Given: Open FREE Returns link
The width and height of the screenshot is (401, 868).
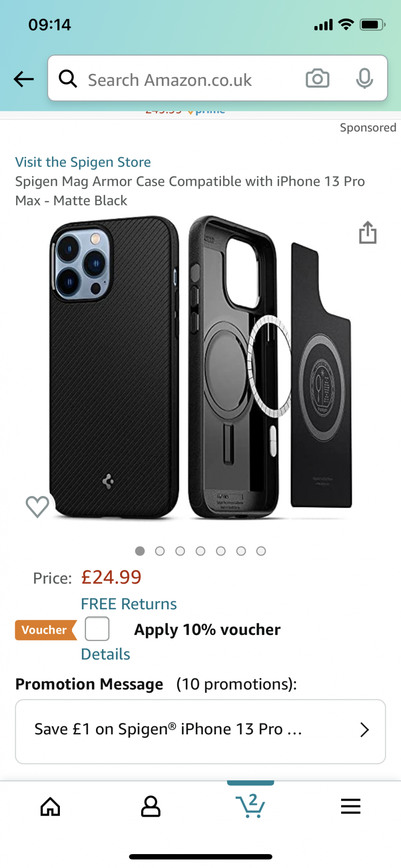Looking at the screenshot, I should coord(129,604).
